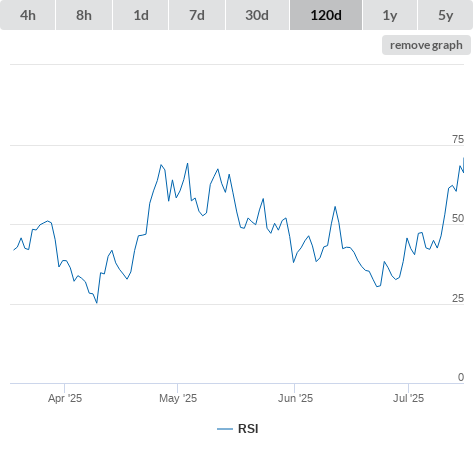
Task: Click the RSI line's lowest point in April
Action: [97, 303]
